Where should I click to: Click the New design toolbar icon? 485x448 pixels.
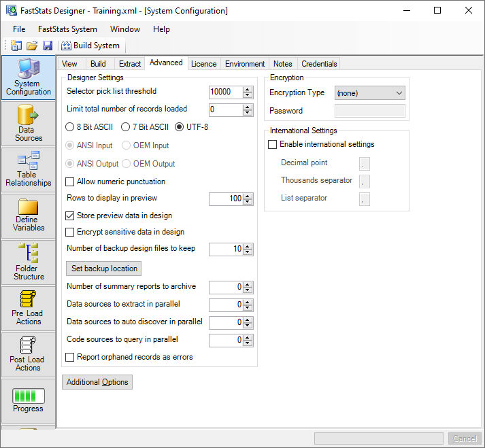[16, 46]
